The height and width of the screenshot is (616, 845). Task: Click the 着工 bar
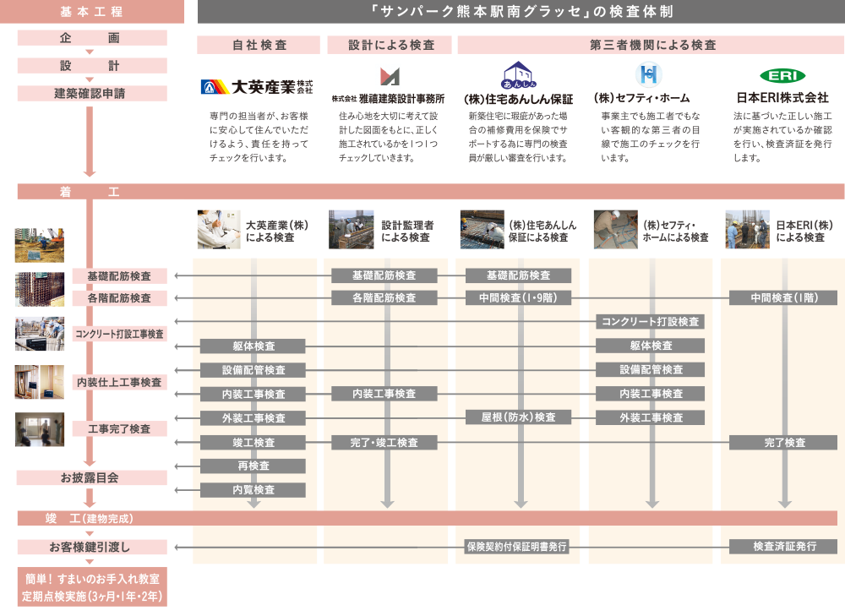[x=431, y=191]
